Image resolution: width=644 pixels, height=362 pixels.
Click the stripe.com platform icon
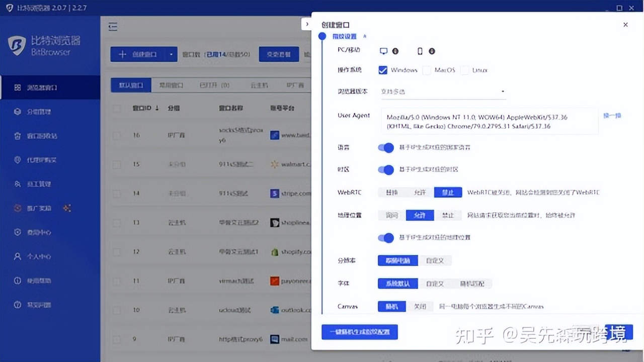pyautogui.click(x=275, y=194)
